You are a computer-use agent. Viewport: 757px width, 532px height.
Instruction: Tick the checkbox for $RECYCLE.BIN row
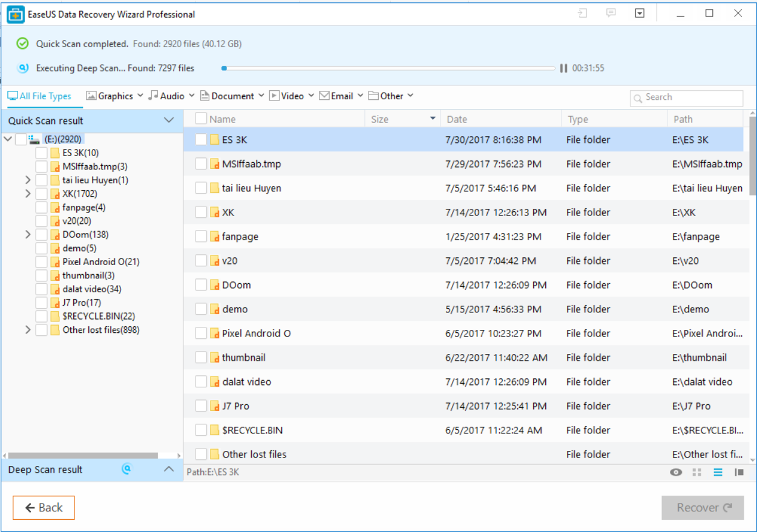coord(201,430)
